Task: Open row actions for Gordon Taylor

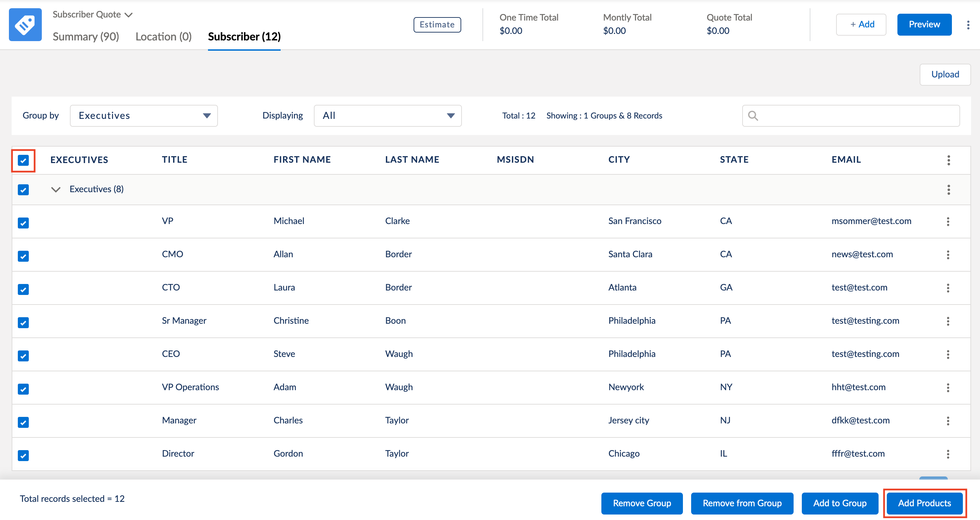Action: 948,454
